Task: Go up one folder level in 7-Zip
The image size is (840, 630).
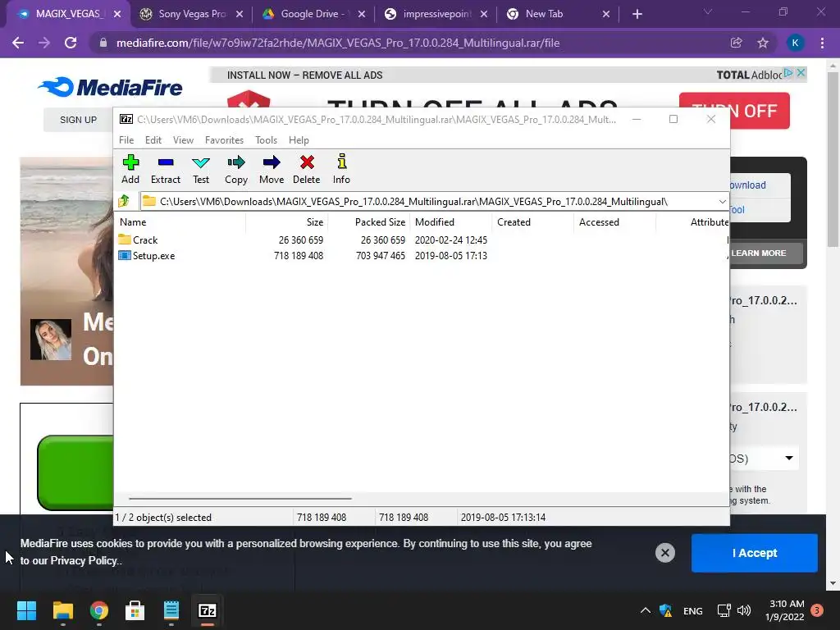Action: [125, 202]
